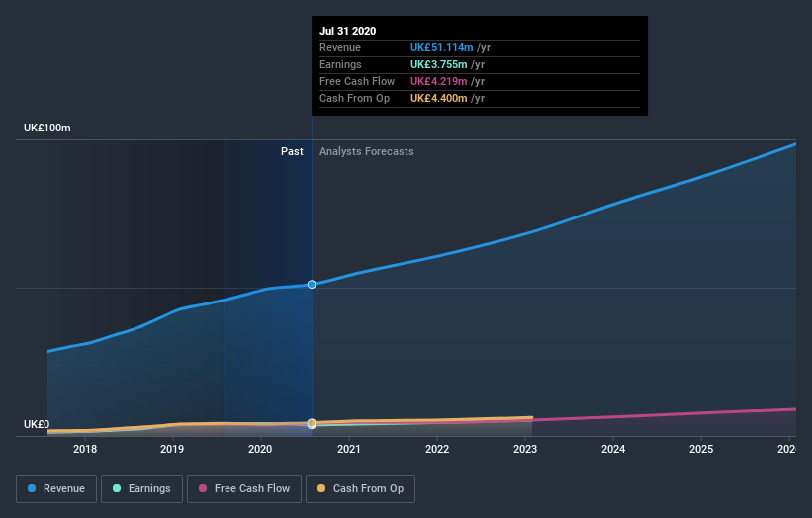Viewport: 812px width, 518px height.
Task: Click the Free Cash Flow tooltip row label
Action: click(357, 81)
